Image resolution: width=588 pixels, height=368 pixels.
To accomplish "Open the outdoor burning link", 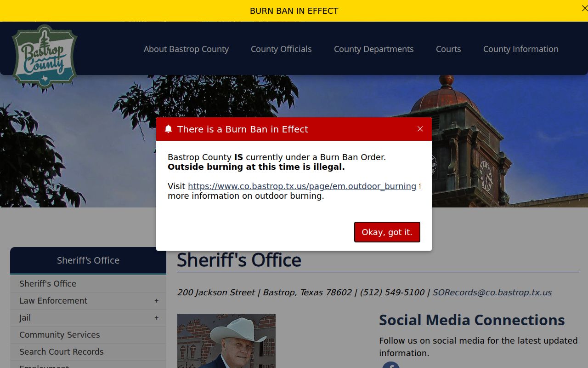I will [x=302, y=186].
